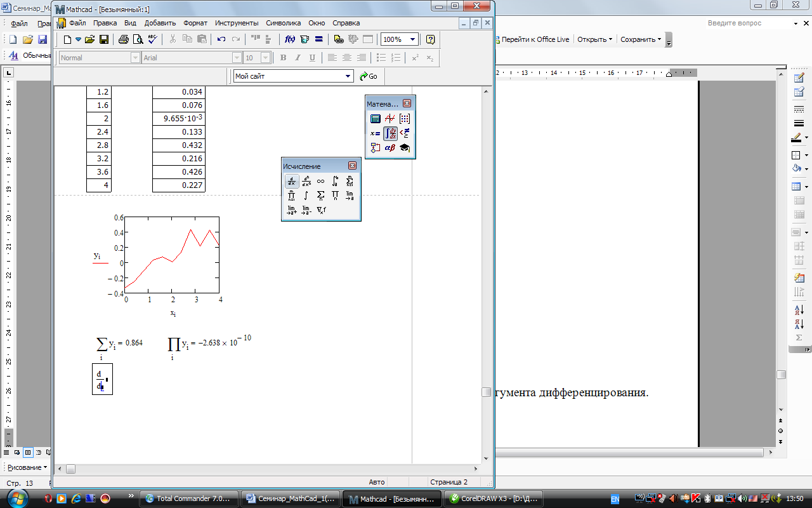The height and width of the screenshot is (508, 812).
Task: Open the Graph palette in Math toolbar
Action: tap(390, 118)
